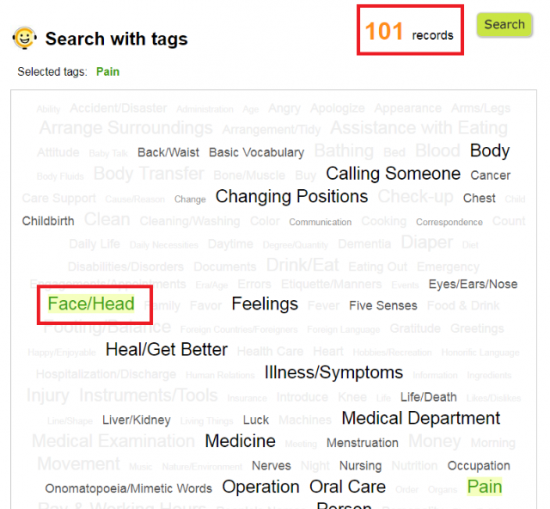Choose the Calling Someone tag
Image resolution: width=550 pixels, height=509 pixels.
pyautogui.click(x=393, y=174)
